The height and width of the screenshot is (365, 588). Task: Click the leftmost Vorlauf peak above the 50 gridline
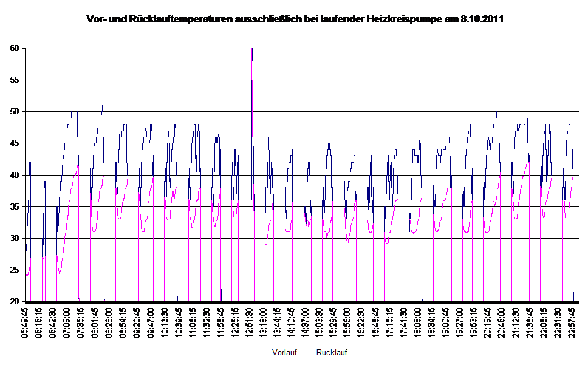103,107
